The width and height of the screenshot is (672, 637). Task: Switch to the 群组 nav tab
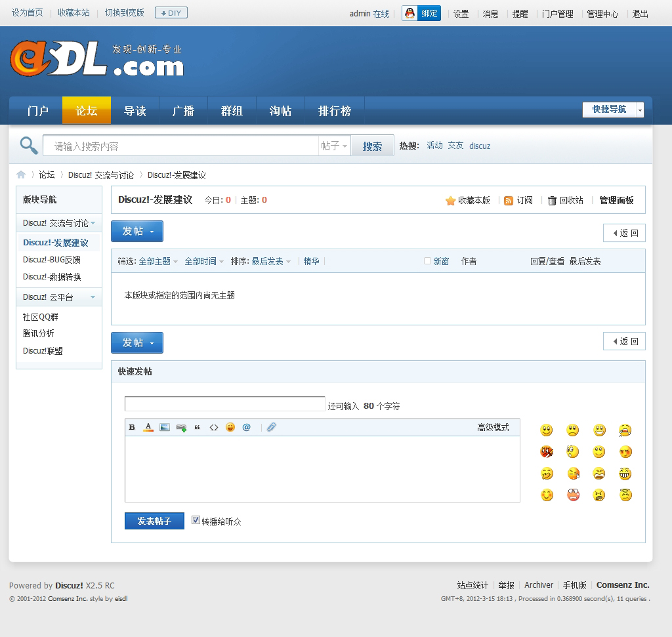click(x=232, y=111)
